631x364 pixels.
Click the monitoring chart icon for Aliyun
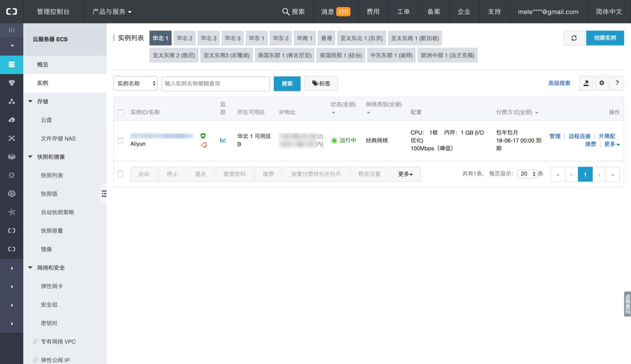(x=223, y=140)
